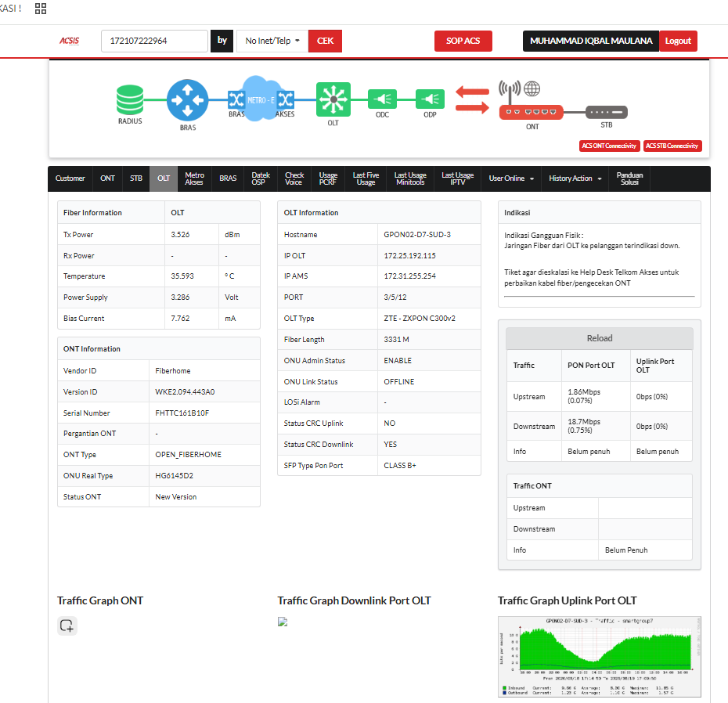Click ACS STB Connectivity button
Image resolution: width=728 pixels, height=703 pixels.
pyautogui.click(x=672, y=146)
